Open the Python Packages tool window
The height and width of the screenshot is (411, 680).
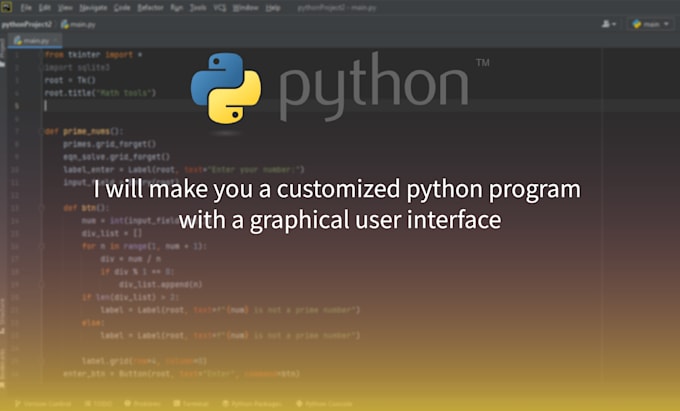[252, 404]
